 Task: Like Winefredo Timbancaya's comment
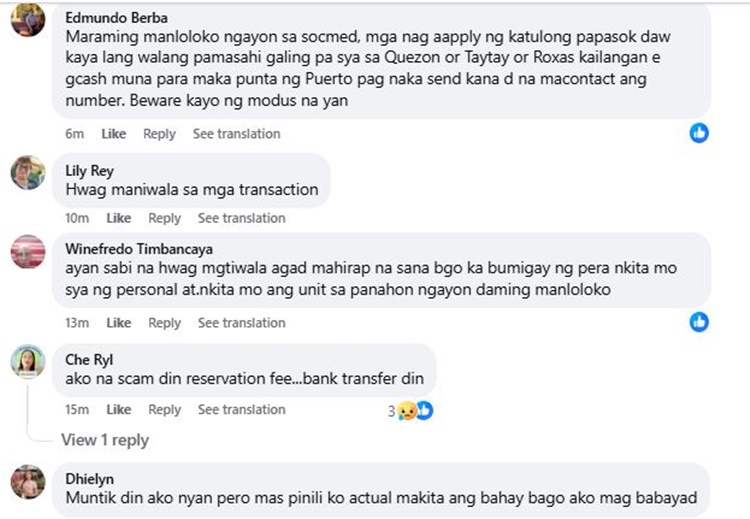[119, 323]
